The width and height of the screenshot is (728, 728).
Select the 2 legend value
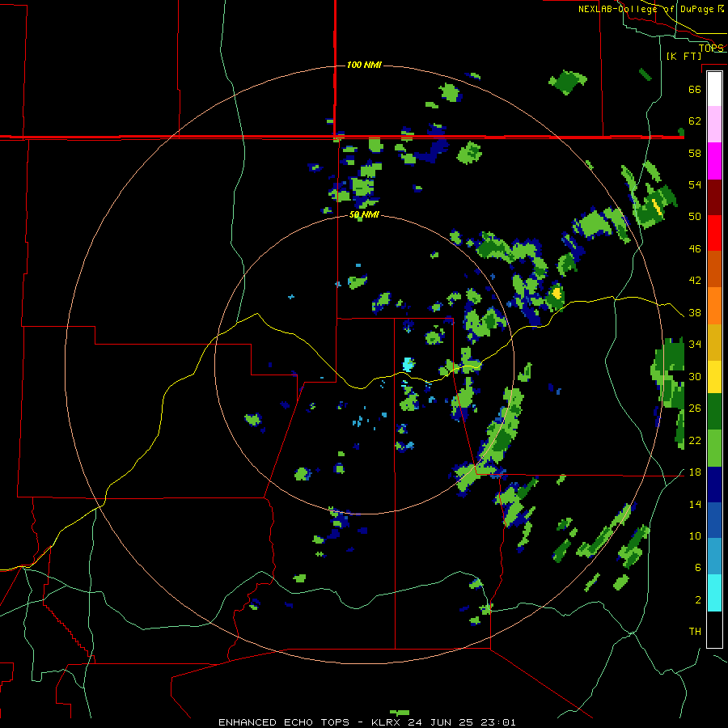[x=698, y=600]
